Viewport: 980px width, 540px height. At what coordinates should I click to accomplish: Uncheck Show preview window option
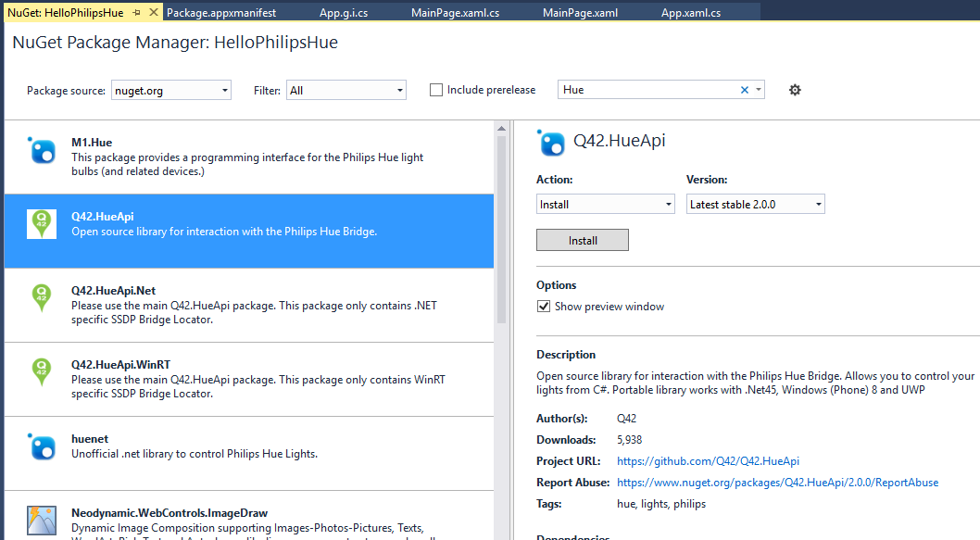pyautogui.click(x=544, y=307)
